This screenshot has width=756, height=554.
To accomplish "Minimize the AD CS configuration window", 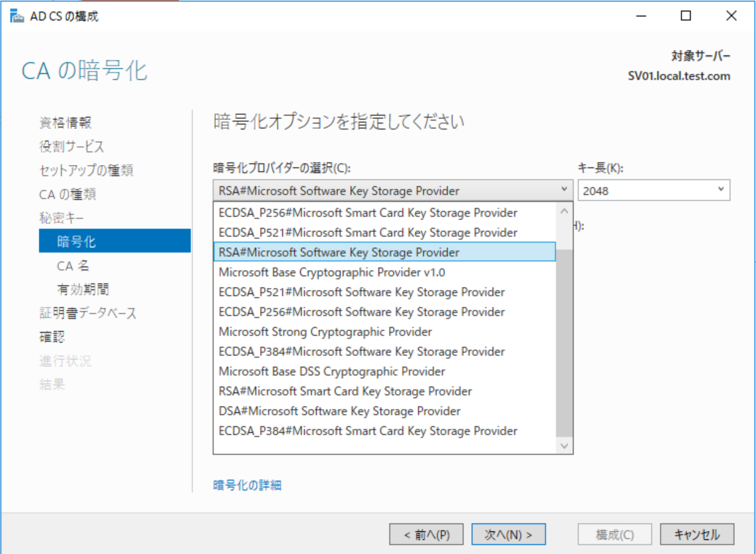I will pyautogui.click(x=641, y=16).
